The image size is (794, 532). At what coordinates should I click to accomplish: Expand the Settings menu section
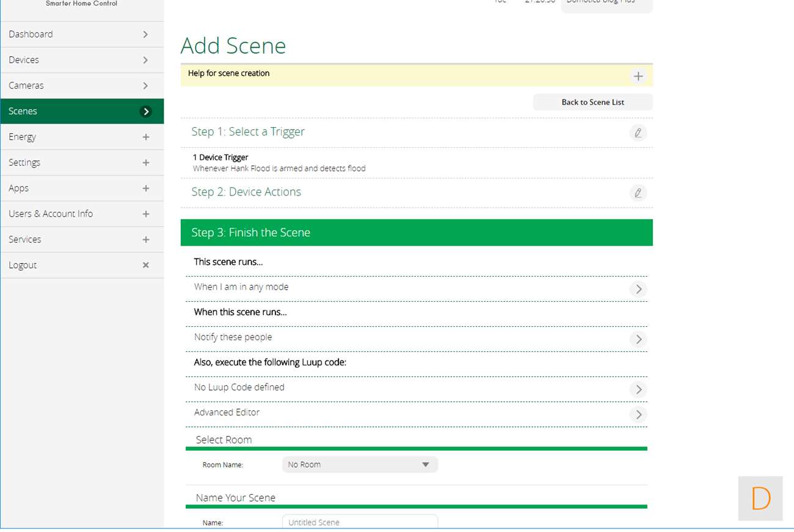145,162
